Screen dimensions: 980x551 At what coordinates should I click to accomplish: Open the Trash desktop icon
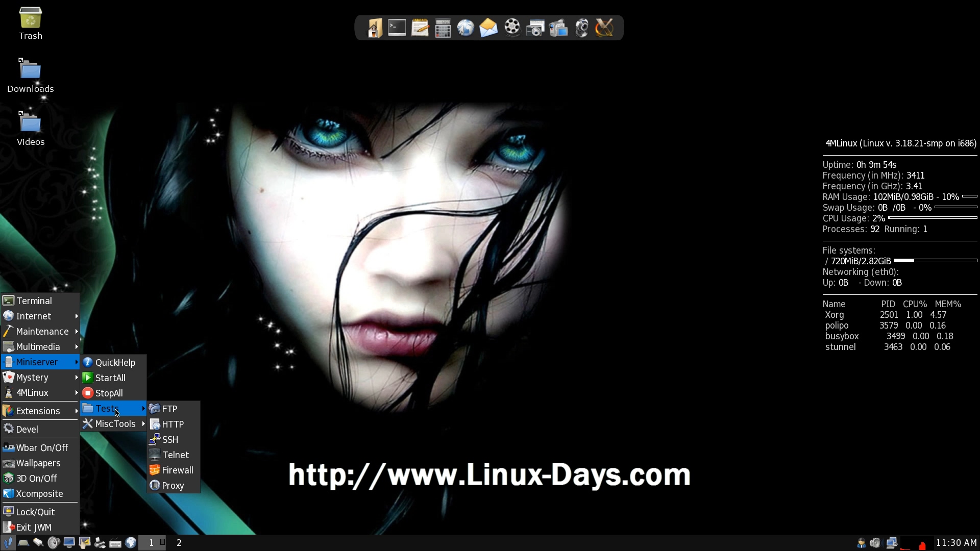31,23
